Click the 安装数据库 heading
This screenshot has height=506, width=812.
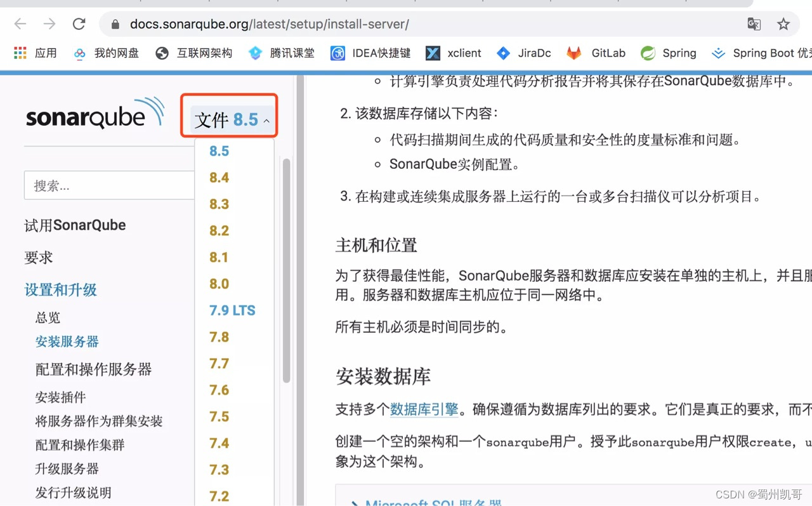(383, 376)
